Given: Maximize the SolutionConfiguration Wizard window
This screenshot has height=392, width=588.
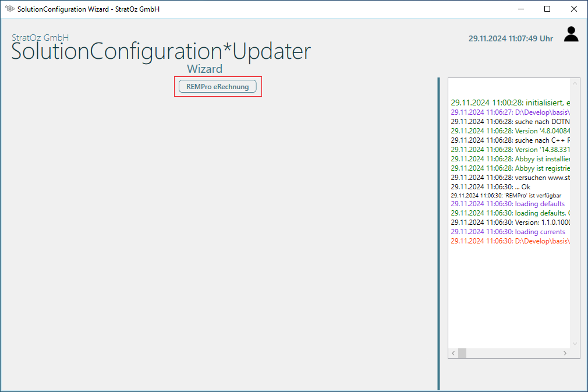Looking at the screenshot, I should 547,9.
